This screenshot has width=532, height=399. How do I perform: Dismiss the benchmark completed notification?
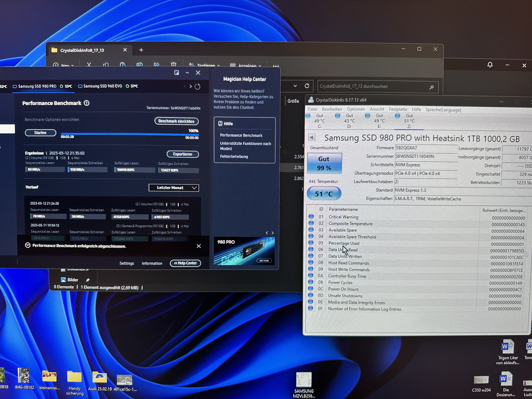coord(199,246)
